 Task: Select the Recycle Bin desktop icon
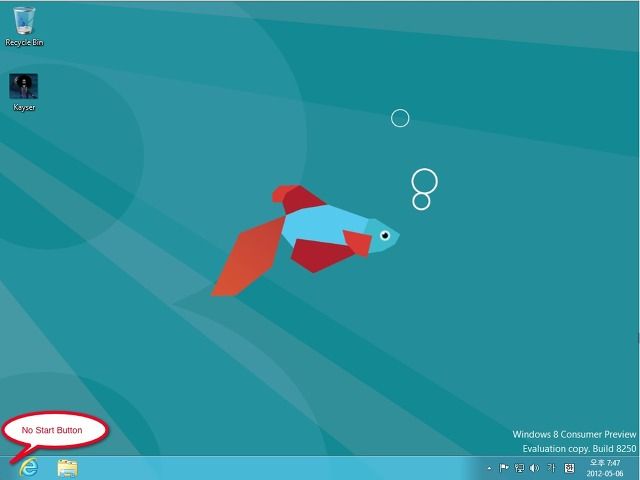24,26
